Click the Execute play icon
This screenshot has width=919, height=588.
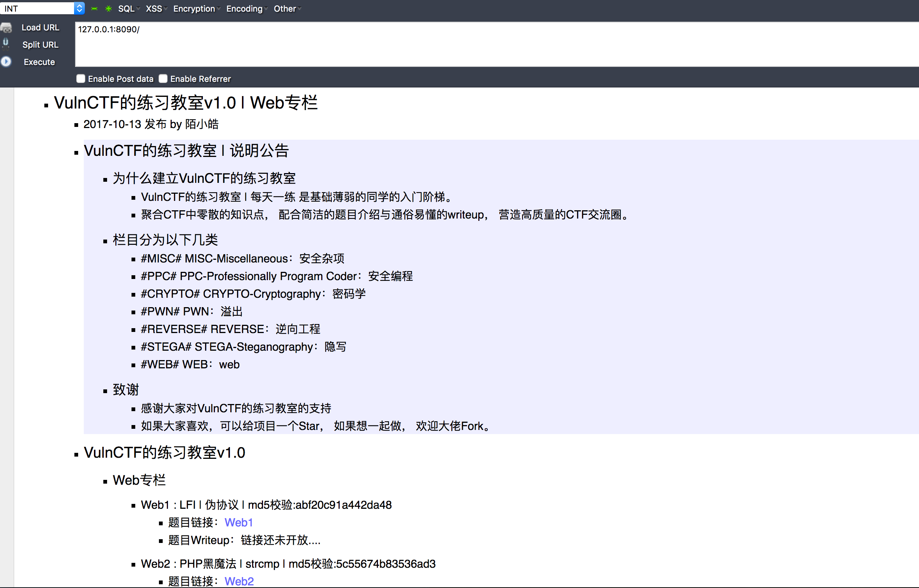click(x=6, y=62)
